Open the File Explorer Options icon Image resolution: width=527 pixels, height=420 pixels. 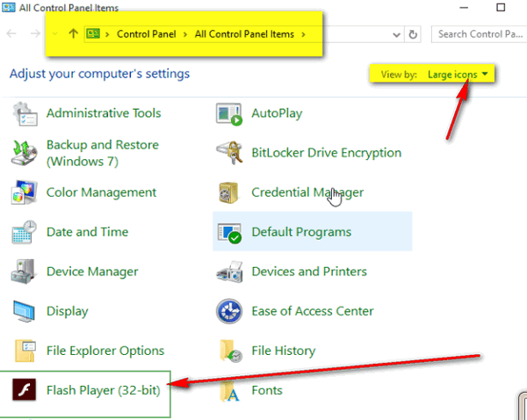25,351
